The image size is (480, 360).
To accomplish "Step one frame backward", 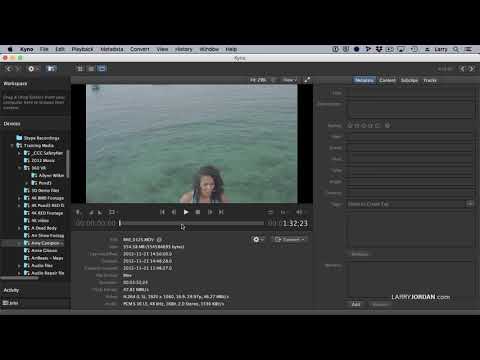I will tap(174, 212).
